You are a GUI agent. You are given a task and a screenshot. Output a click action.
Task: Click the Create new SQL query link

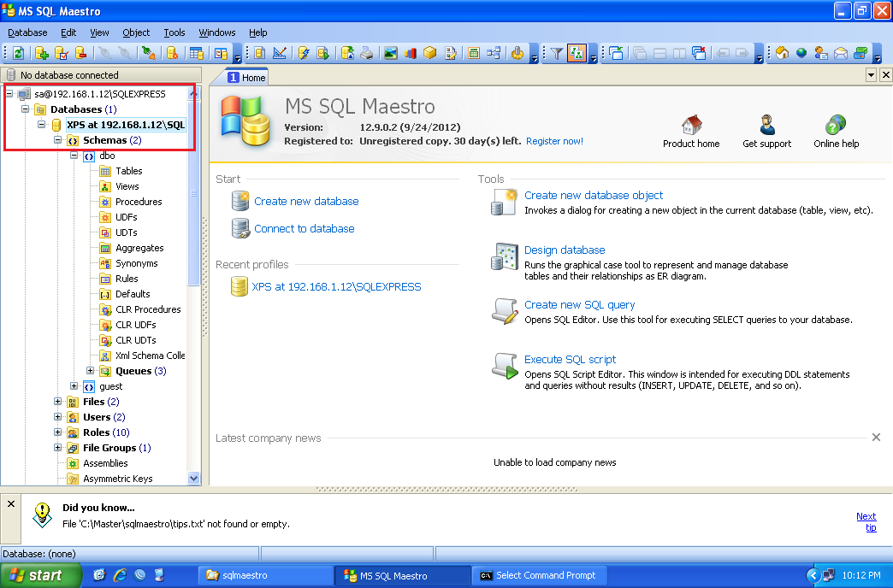[x=580, y=304]
